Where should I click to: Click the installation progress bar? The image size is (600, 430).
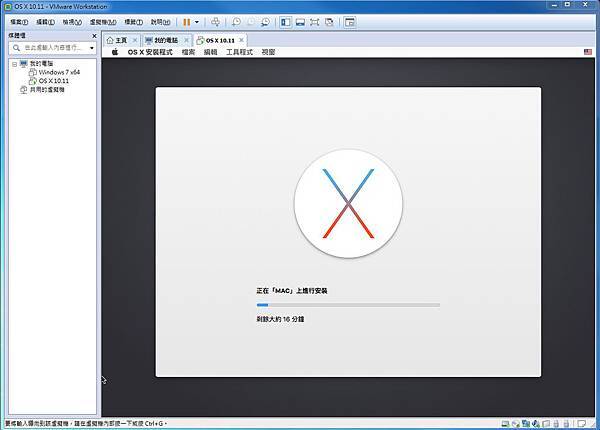pyautogui.click(x=348, y=305)
